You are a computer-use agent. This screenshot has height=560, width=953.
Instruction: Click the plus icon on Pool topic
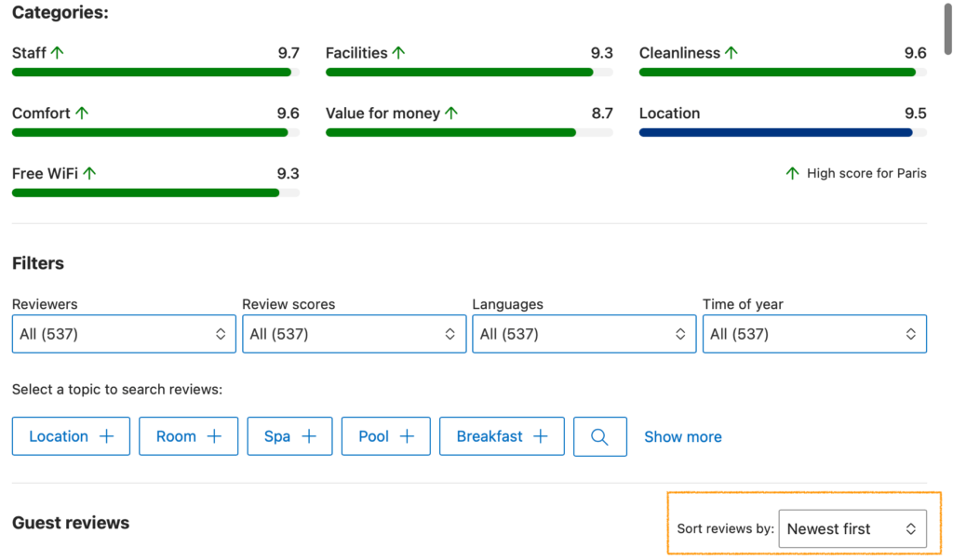[407, 436]
